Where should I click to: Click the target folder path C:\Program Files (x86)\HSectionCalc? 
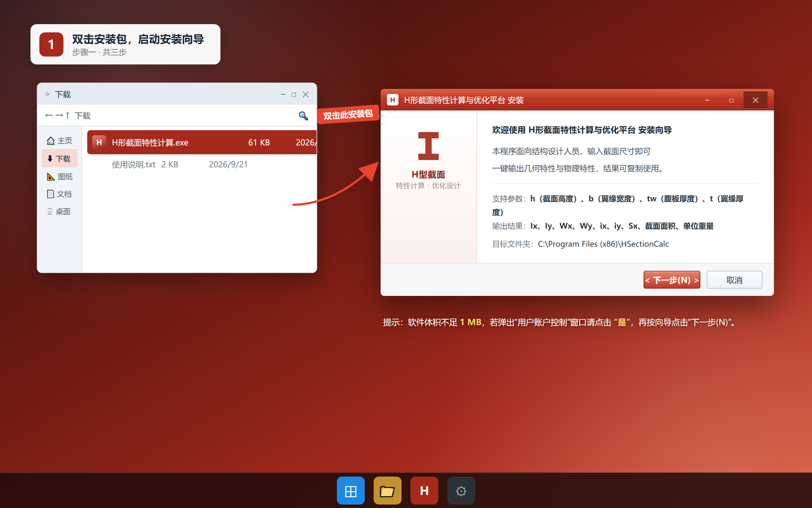603,244
